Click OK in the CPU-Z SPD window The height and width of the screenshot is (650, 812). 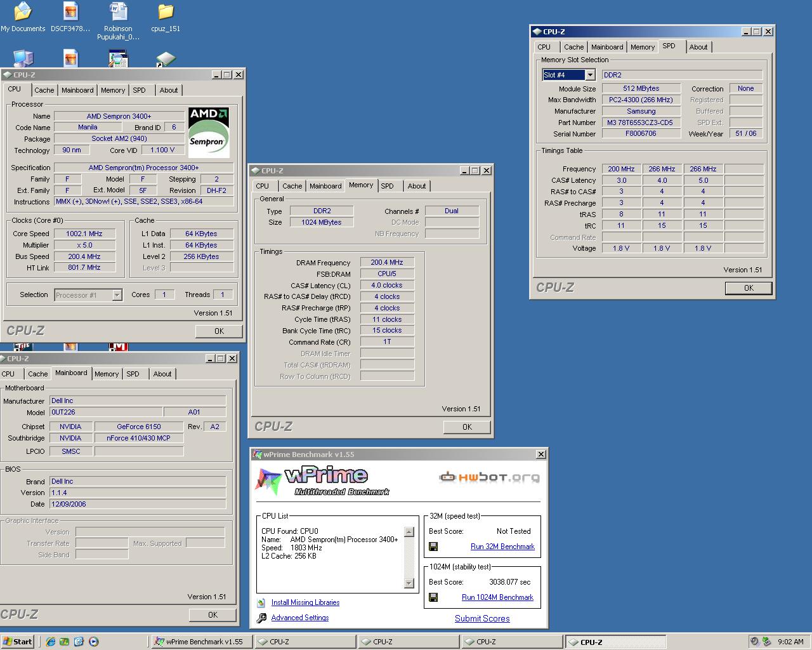coord(749,288)
